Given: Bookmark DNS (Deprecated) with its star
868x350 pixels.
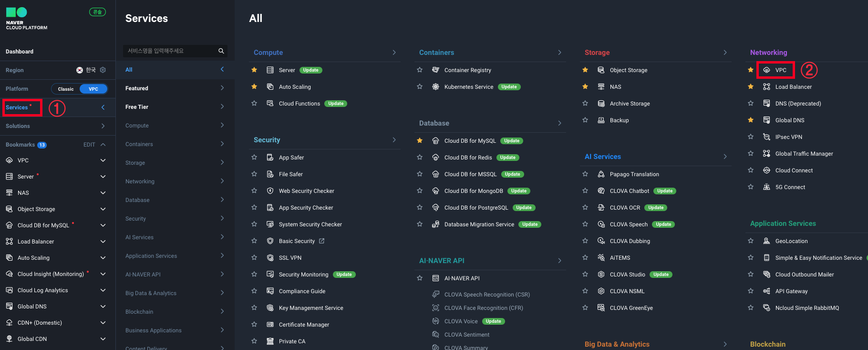Looking at the screenshot, I should [751, 104].
